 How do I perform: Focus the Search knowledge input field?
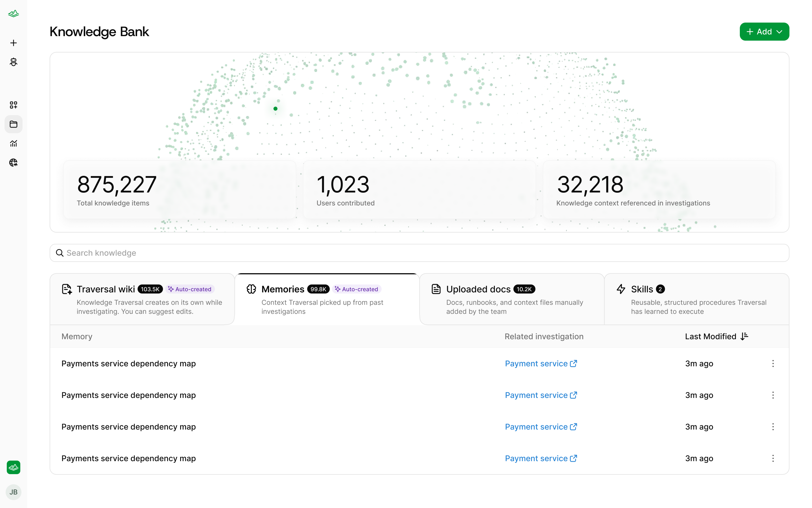[x=420, y=253]
